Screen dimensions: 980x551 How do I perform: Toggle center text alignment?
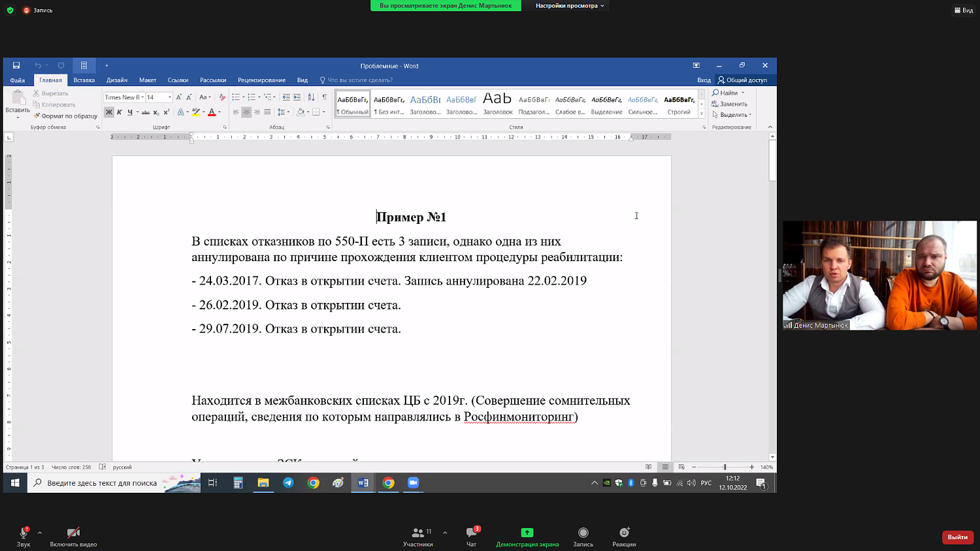click(x=246, y=112)
